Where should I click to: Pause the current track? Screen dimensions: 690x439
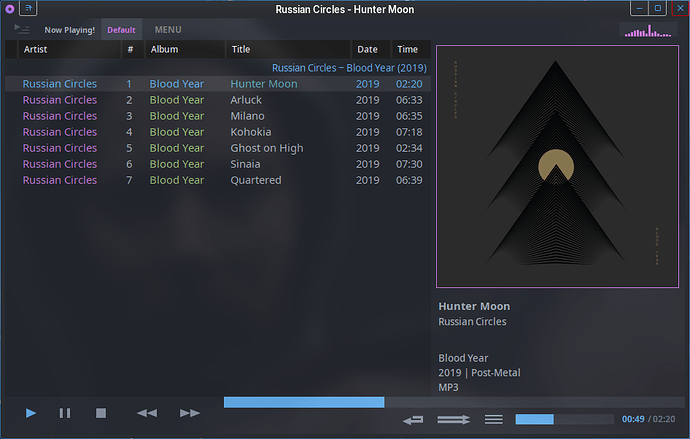tap(65, 413)
